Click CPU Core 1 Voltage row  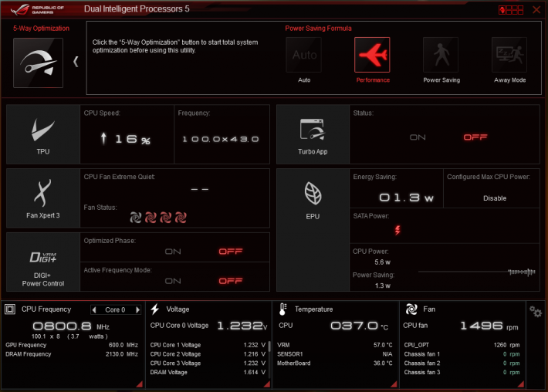coord(208,345)
